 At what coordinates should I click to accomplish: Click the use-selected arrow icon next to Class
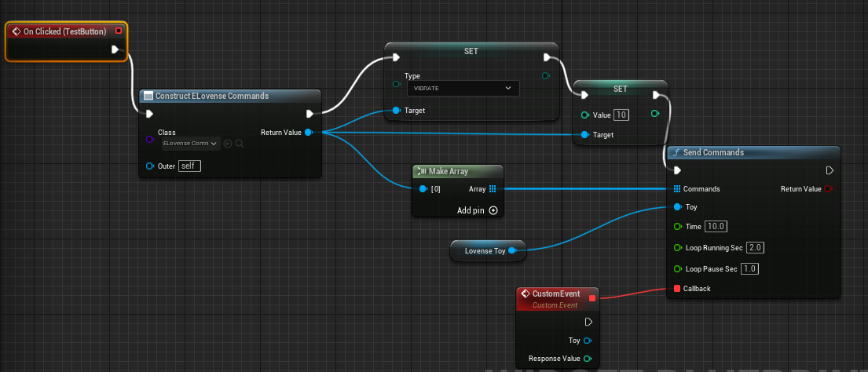[x=228, y=144]
